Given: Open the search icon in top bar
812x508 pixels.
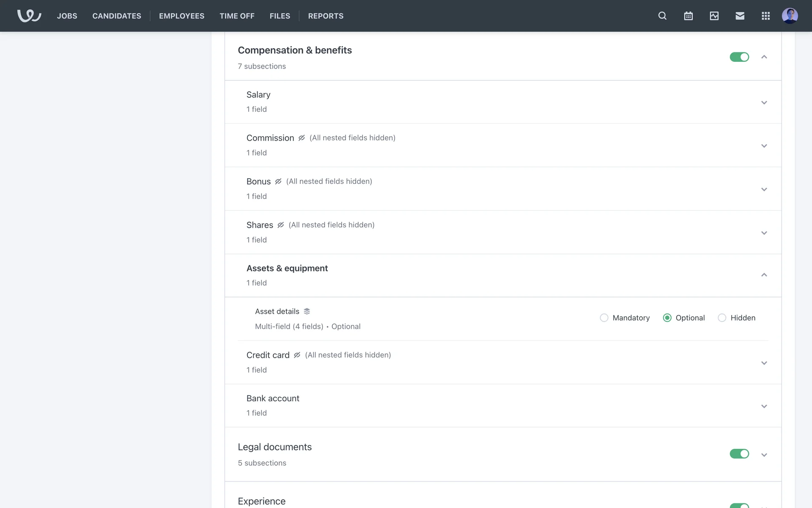Looking at the screenshot, I should tap(662, 16).
